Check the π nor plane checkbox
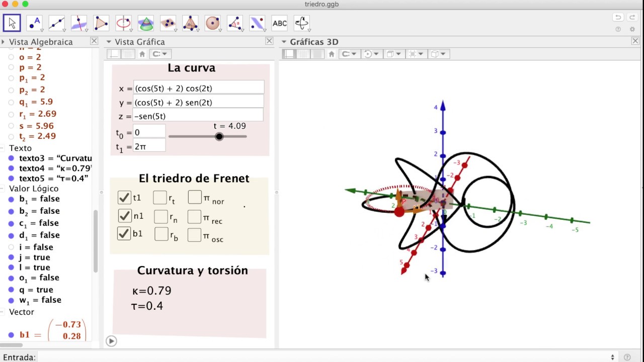The width and height of the screenshot is (644, 362). click(195, 197)
